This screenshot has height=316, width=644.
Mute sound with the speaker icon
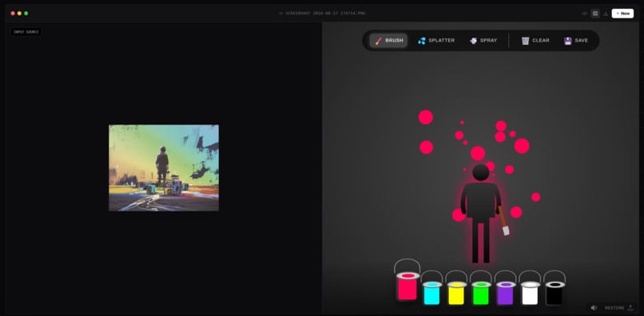[x=594, y=308]
